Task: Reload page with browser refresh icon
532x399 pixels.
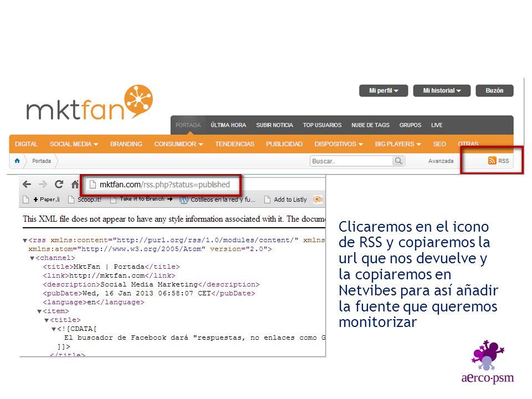Action: click(59, 184)
